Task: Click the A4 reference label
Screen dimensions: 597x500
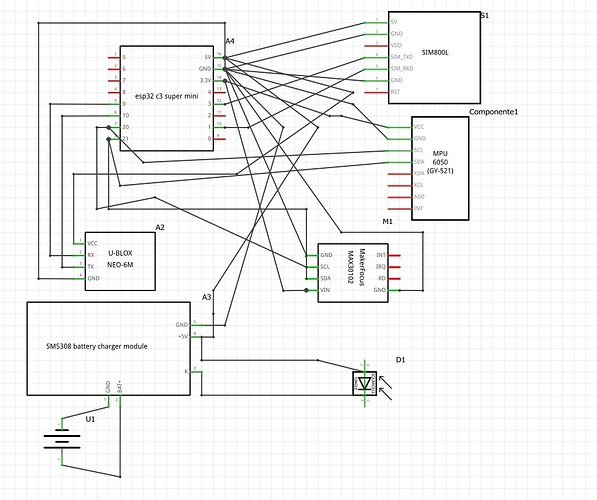Action: point(230,41)
